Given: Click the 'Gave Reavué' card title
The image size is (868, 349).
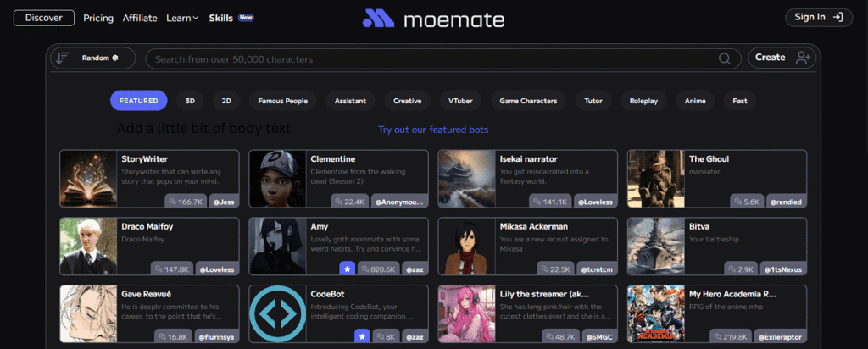Looking at the screenshot, I should (147, 294).
